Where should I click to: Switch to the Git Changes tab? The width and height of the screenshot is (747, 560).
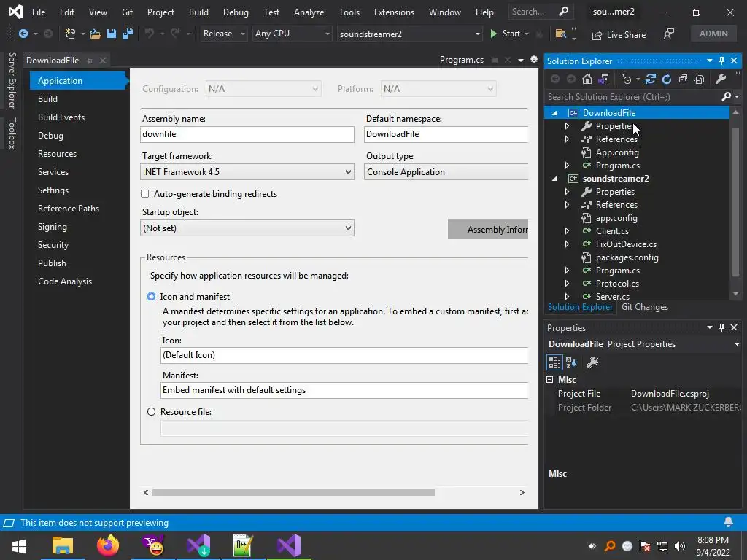pos(645,307)
